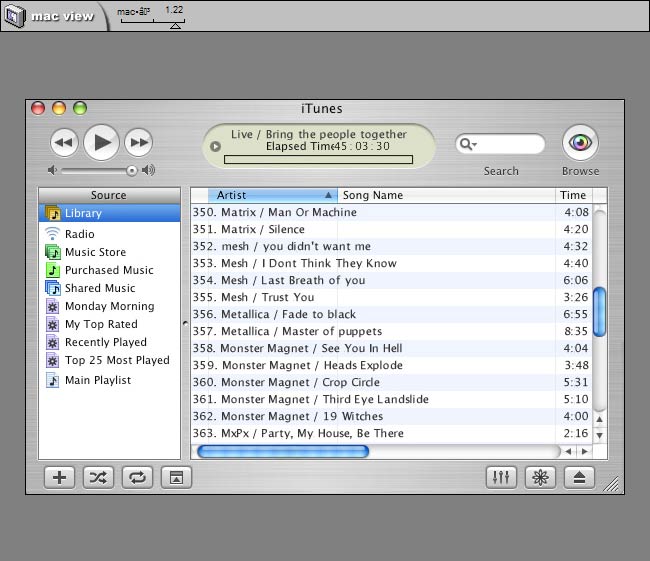
Task: Turn on the visualizer
Action: (540, 478)
